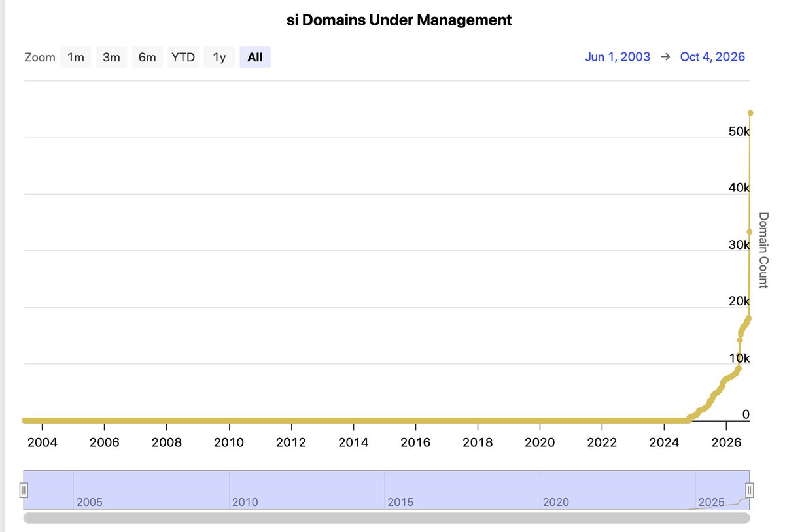Click the 2004 x-axis label
The height and width of the screenshot is (532, 785).
click(43, 442)
